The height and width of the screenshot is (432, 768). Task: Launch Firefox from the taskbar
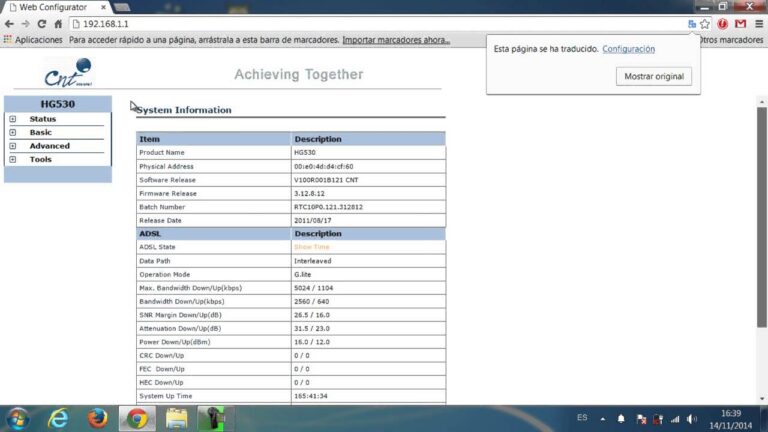tap(97, 417)
